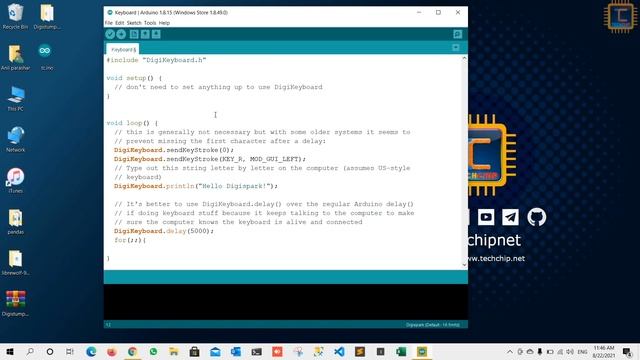Click the volume speaker tray icon
The height and width of the screenshot is (360, 640).
pos(570,351)
